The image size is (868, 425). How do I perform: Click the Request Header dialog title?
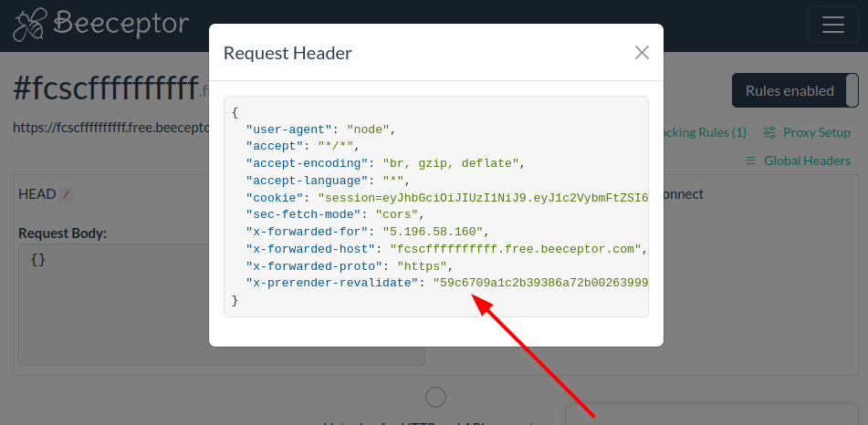pos(288,53)
